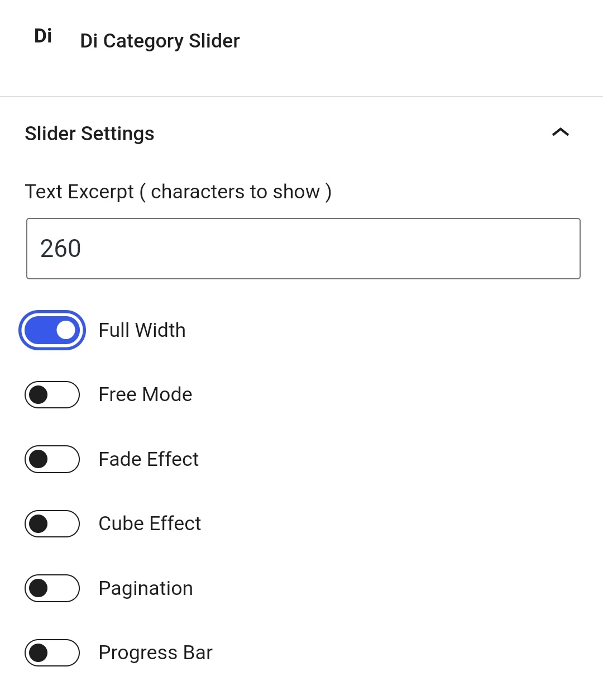Click the white knob of Full Width switch
The image size is (603, 700).
66,330
